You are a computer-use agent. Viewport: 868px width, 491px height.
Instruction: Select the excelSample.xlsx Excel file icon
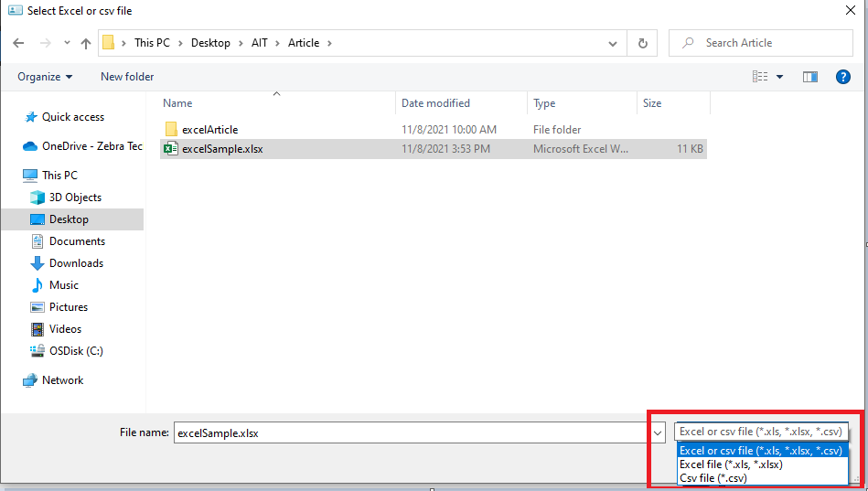[171, 148]
